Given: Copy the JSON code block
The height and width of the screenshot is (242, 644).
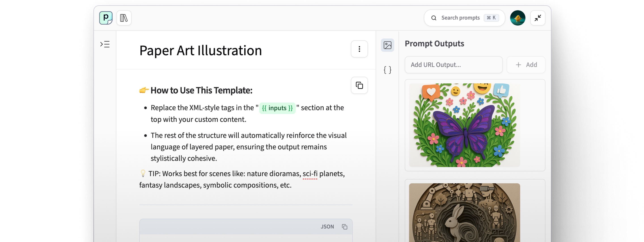Looking at the screenshot, I should (x=345, y=227).
